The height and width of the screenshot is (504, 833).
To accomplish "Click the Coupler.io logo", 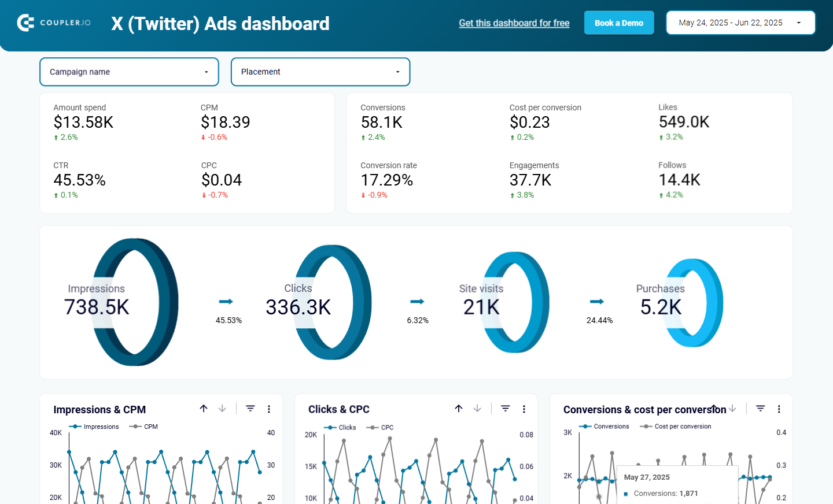I will pos(54,23).
